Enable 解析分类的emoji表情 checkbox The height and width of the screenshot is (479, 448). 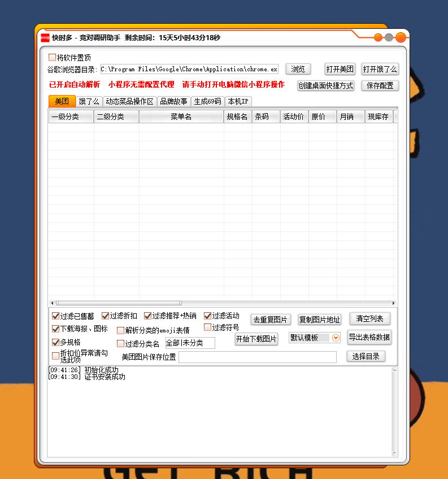click(120, 330)
